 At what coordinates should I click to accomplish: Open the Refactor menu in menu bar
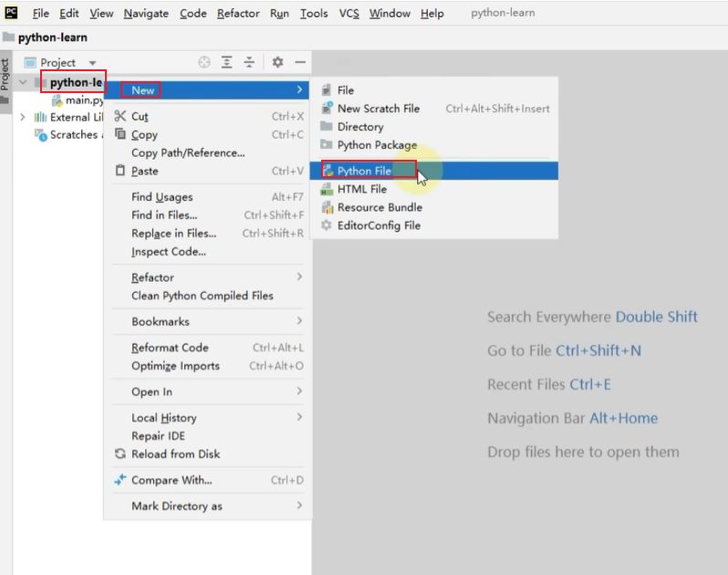click(x=238, y=13)
